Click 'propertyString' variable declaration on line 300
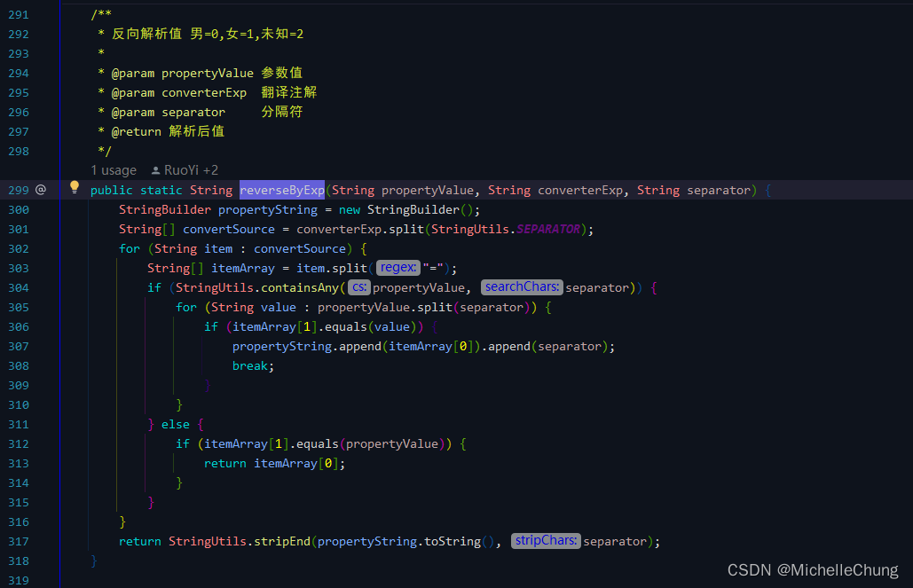913x588 pixels. coord(268,209)
